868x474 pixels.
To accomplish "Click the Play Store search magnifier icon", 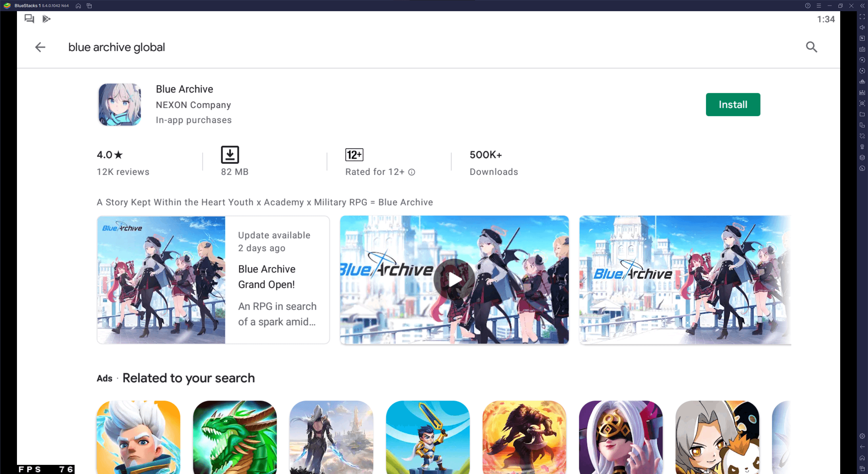I will (811, 47).
